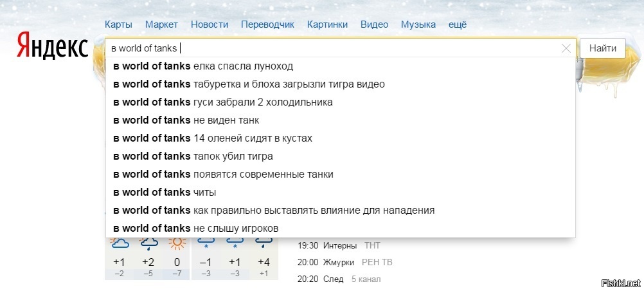The height and width of the screenshot is (291, 644).
Task: Open the Новости link
Action: click(x=210, y=24)
